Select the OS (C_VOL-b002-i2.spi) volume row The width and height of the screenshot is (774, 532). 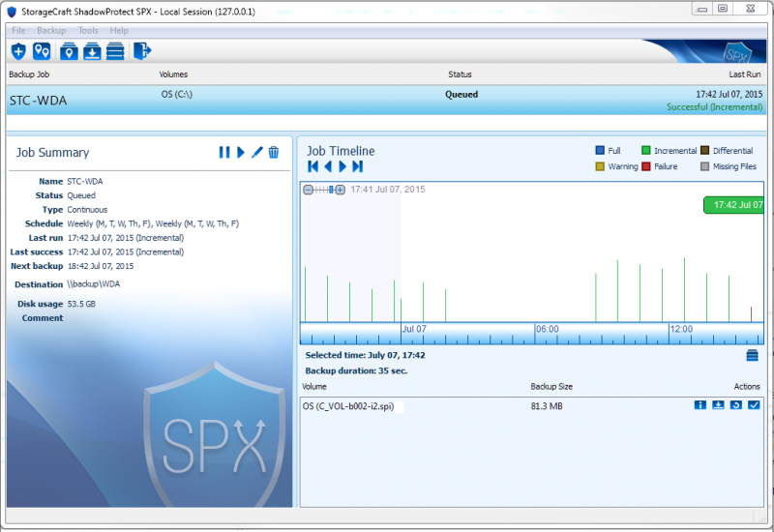[x=531, y=406]
